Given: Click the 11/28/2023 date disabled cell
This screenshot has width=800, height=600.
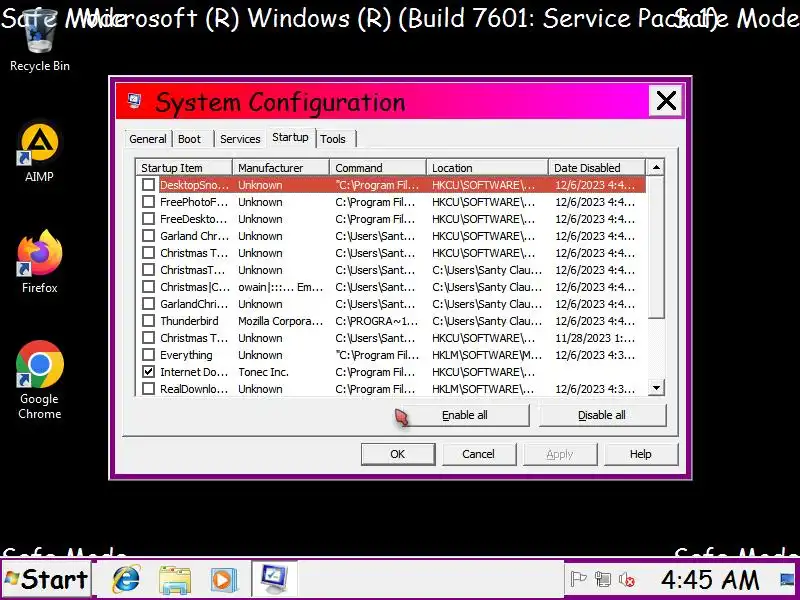Looking at the screenshot, I should tap(595, 338).
